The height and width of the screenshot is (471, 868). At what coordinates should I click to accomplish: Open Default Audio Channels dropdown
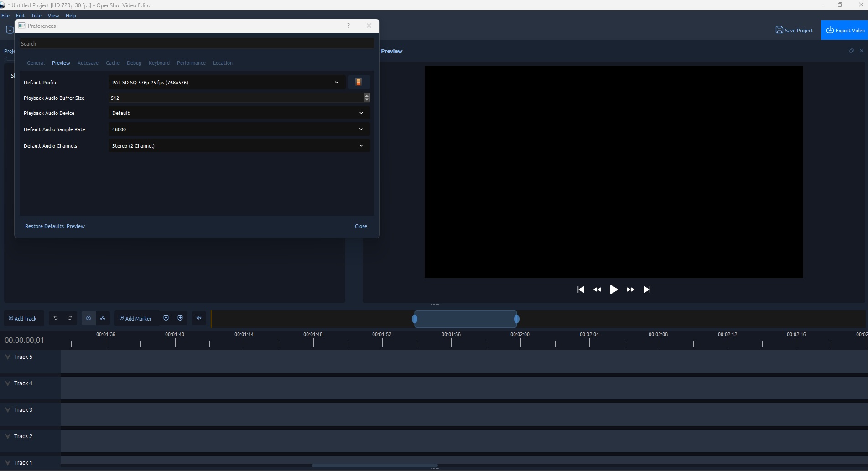pos(239,146)
